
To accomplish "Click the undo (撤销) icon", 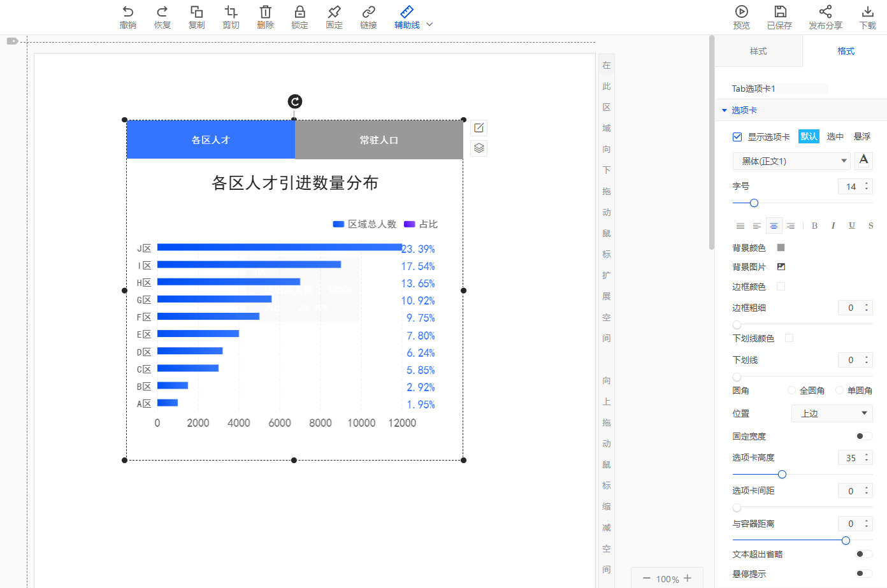I will [x=128, y=12].
